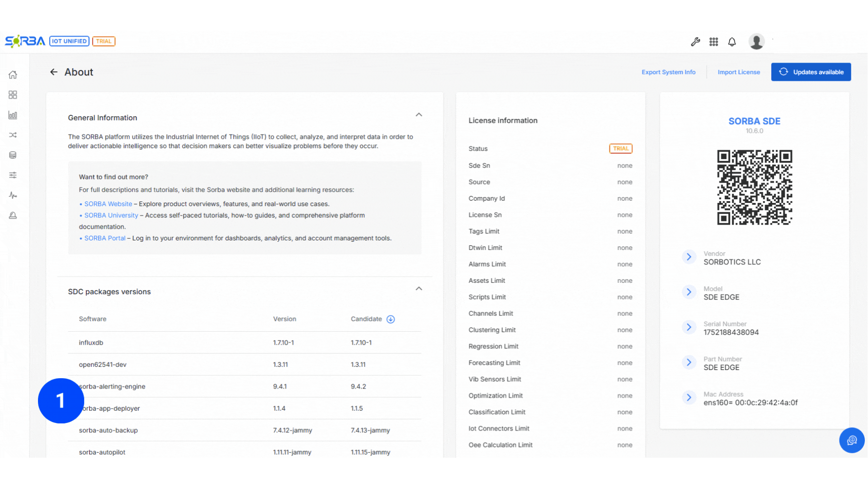Expand the Model chevron
Screen dimensions: 868x488
tap(689, 292)
